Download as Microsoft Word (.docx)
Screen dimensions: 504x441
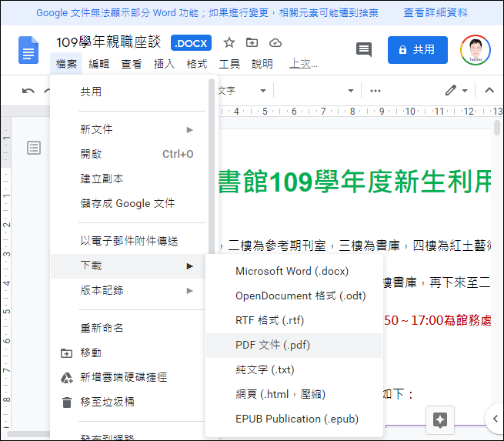click(x=294, y=271)
